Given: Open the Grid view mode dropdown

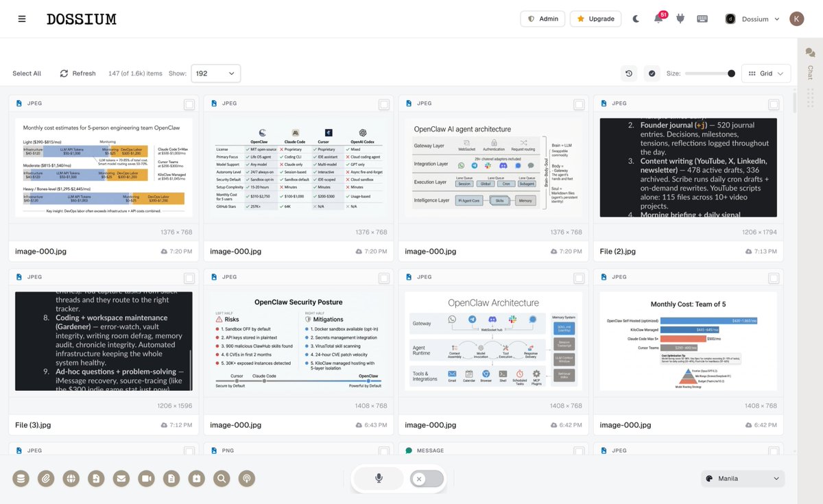Looking at the screenshot, I should coord(766,73).
